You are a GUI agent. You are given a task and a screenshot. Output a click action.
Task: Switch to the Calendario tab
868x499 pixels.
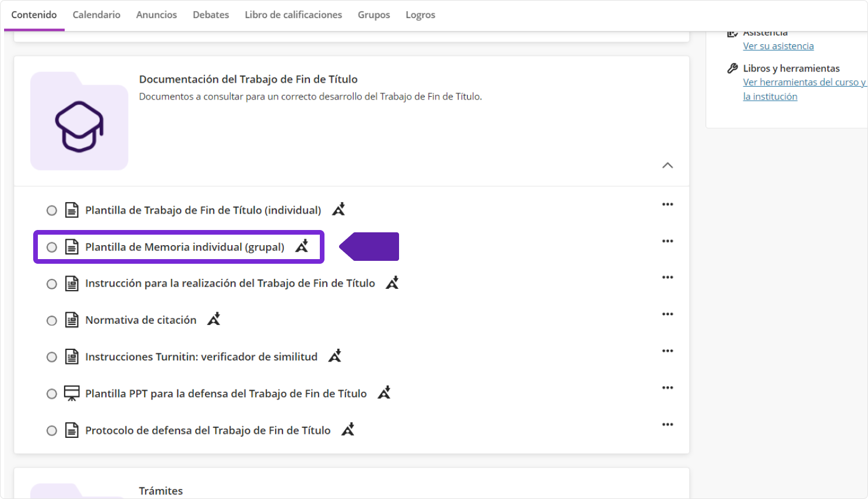coord(96,15)
